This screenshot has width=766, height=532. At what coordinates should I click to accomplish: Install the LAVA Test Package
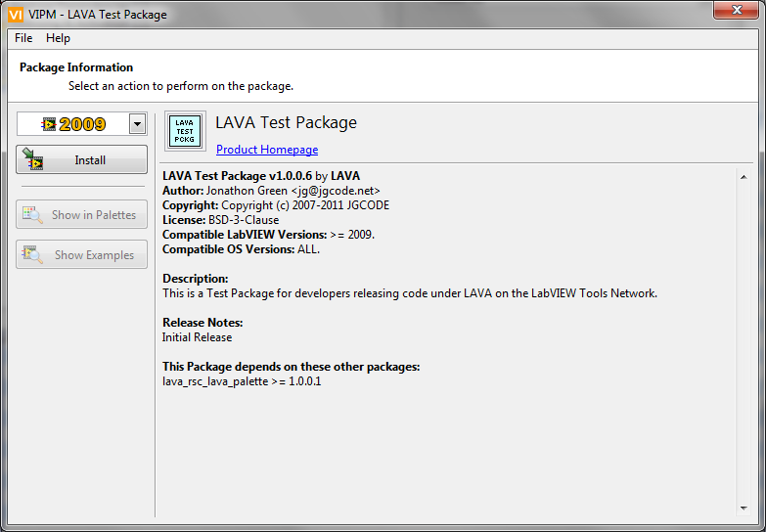click(x=81, y=159)
